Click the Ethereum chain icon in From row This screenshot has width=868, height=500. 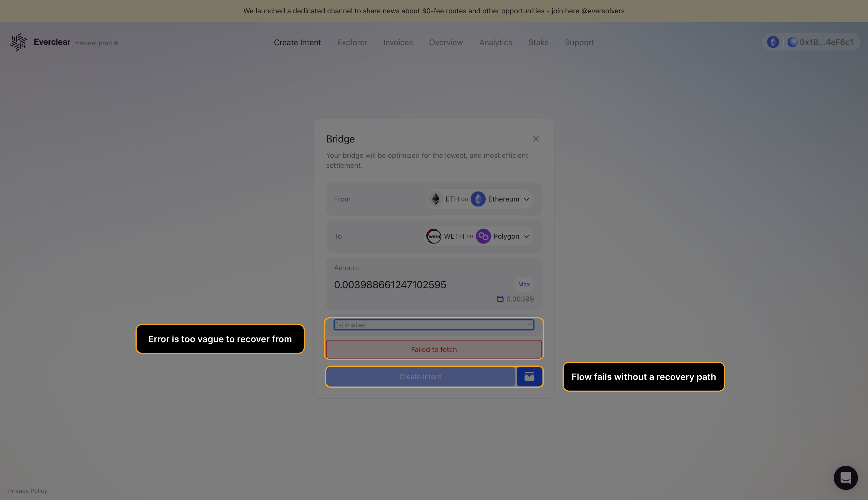pos(478,199)
